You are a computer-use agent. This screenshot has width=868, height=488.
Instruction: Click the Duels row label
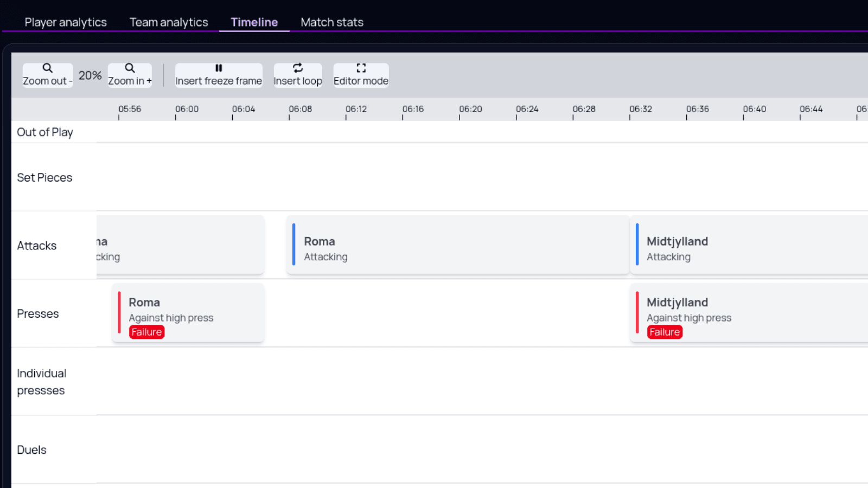(31, 450)
